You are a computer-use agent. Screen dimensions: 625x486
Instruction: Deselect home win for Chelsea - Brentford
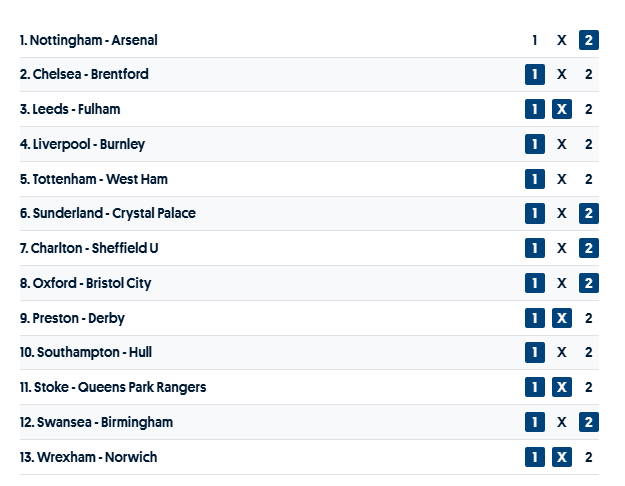[535, 74]
